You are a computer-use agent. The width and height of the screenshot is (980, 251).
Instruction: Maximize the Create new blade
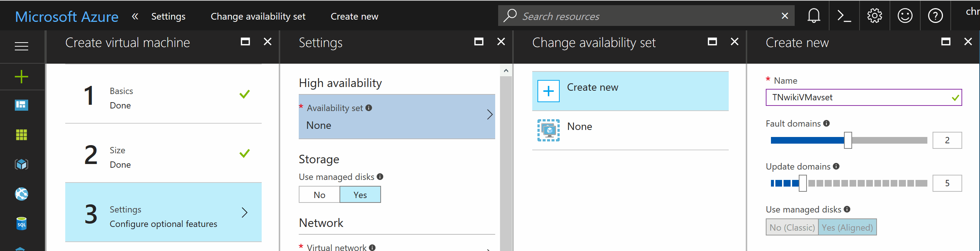click(946, 41)
